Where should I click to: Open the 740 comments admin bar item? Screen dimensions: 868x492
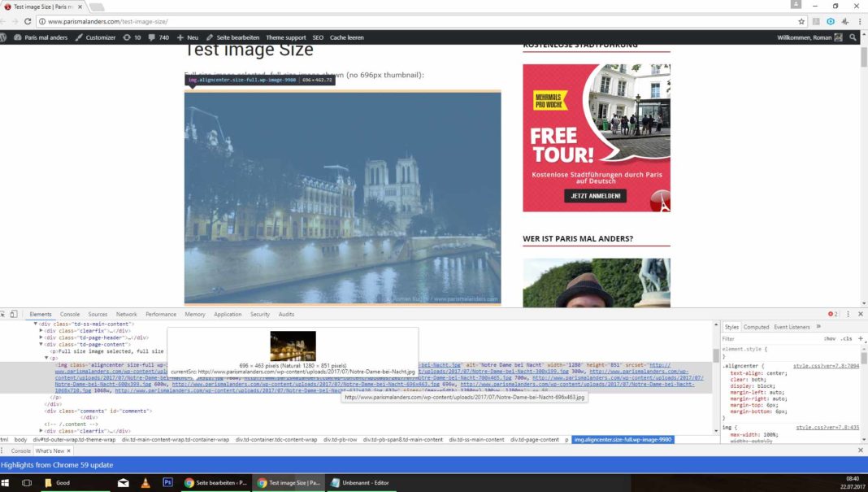158,37
